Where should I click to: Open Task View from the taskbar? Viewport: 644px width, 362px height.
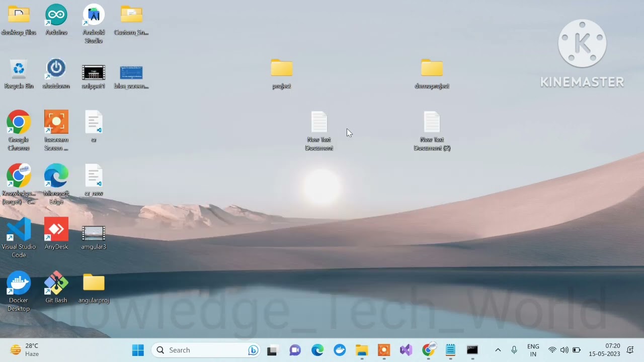pyautogui.click(x=272, y=350)
